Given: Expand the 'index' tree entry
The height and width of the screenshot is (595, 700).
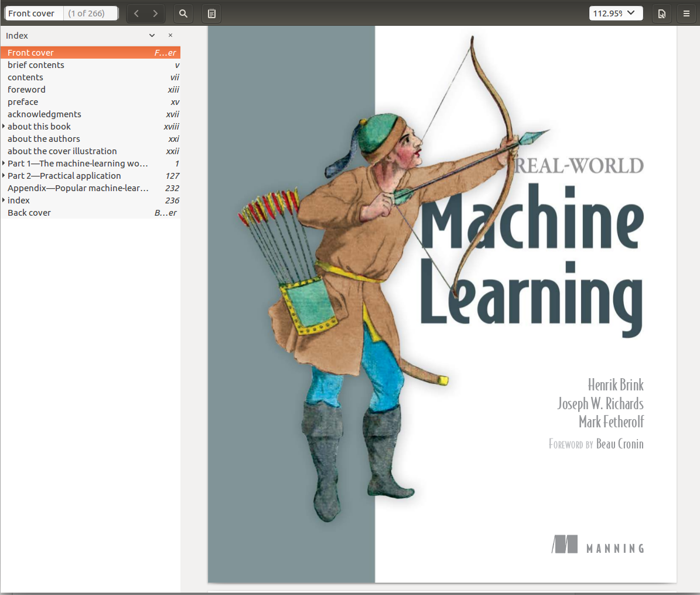Looking at the screenshot, I should coord(4,200).
